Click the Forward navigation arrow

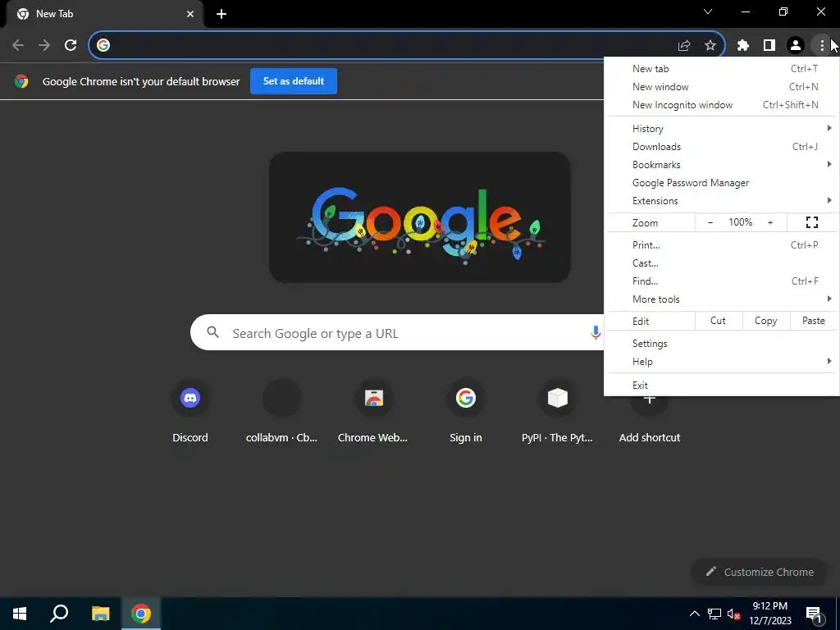click(44, 45)
